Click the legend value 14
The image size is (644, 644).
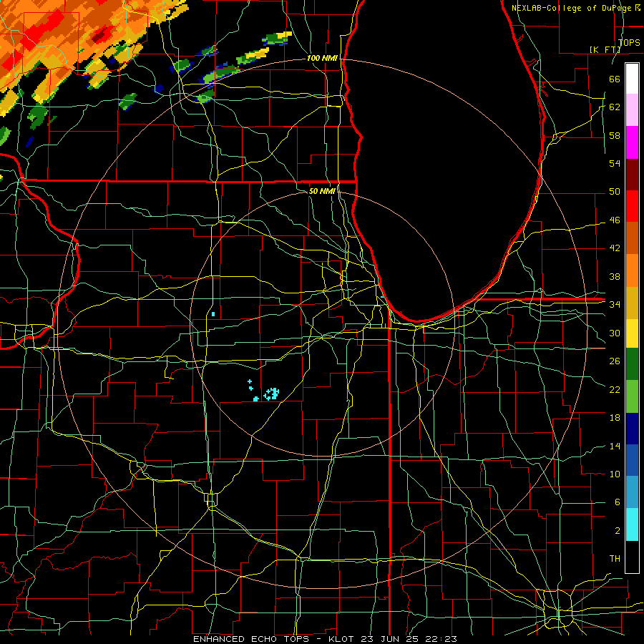click(615, 446)
